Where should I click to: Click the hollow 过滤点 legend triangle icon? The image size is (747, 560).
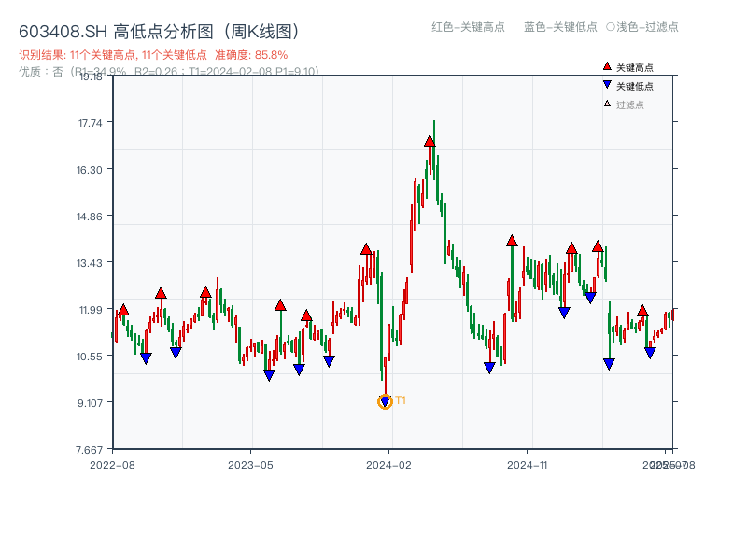tap(607, 104)
